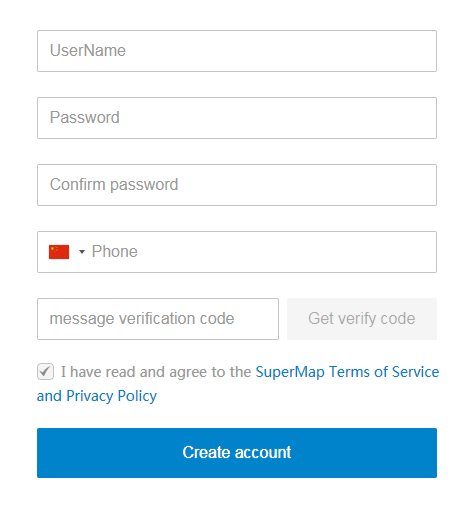Click the blue Create account bar
The image size is (474, 510).
pos(237,453)
